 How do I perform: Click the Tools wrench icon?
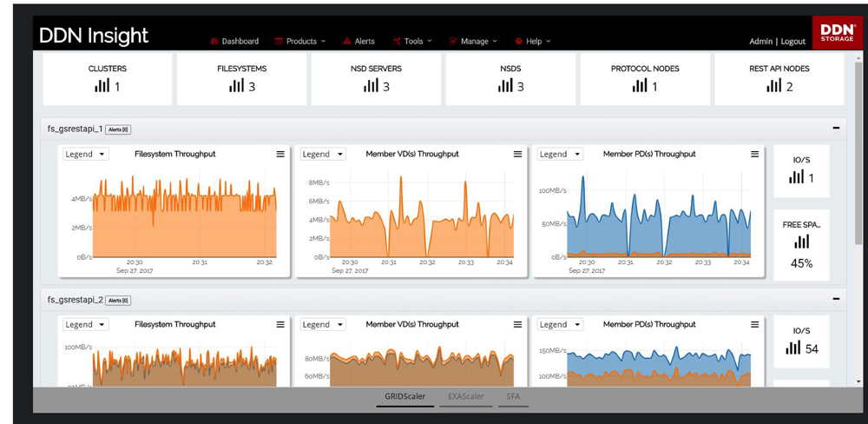point(397,41)
